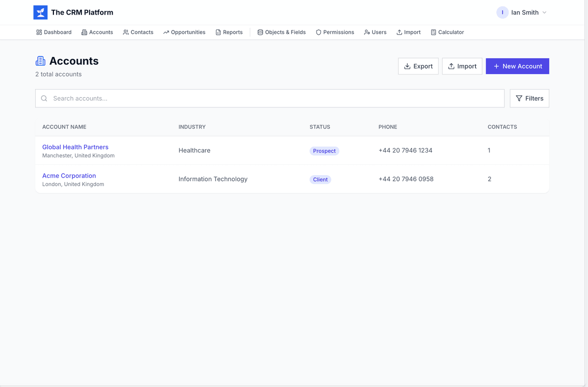Screen dimensions: 588x387
Task: Click the Export button
Action: click(418, 66)
